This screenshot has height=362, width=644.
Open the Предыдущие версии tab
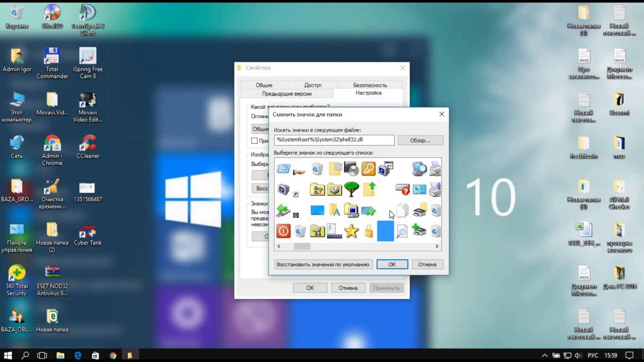[x=287, y=94]
